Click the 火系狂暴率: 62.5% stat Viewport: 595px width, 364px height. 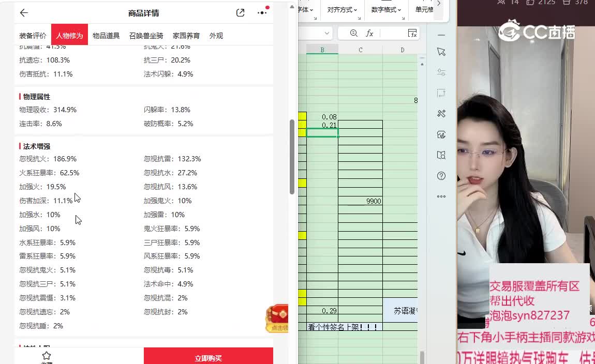coord(49,173)
